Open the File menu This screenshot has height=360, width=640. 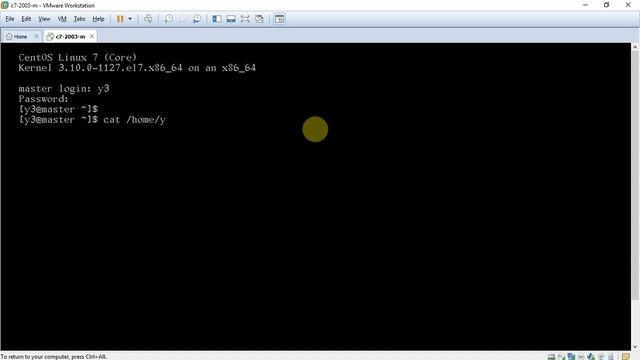(10, 19)
